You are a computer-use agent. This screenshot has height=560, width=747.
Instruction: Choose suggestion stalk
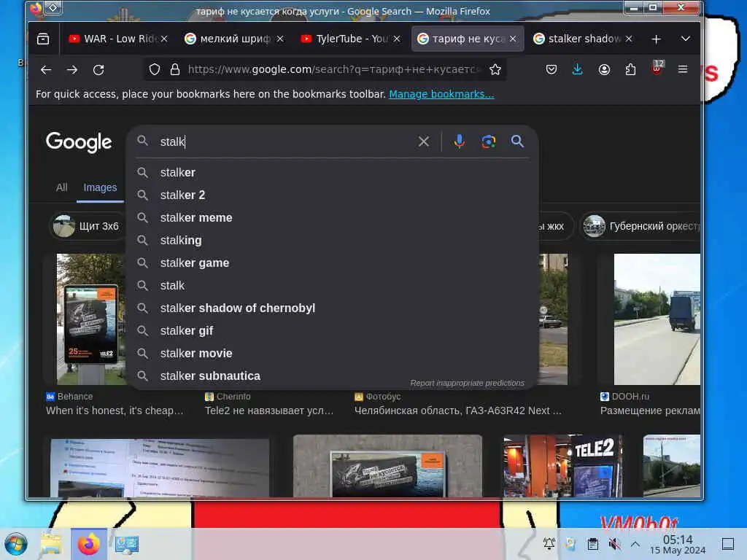tap(332, 285)
